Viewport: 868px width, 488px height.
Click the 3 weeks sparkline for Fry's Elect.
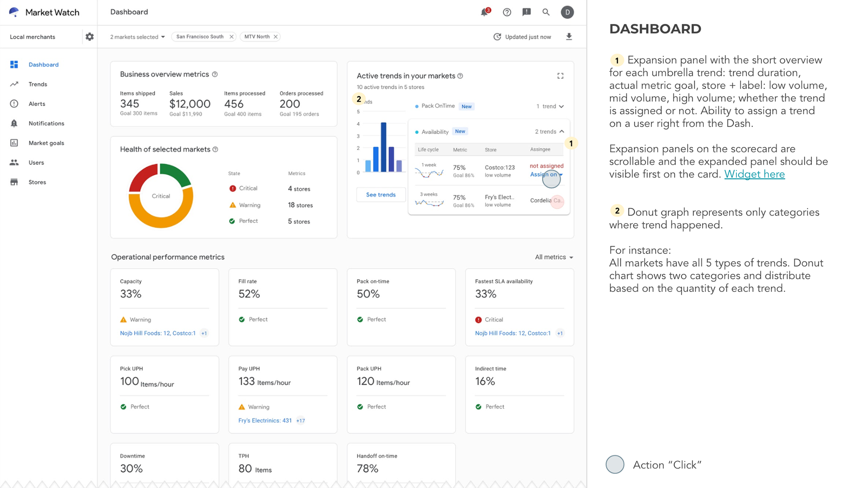(x=429, y=203)
